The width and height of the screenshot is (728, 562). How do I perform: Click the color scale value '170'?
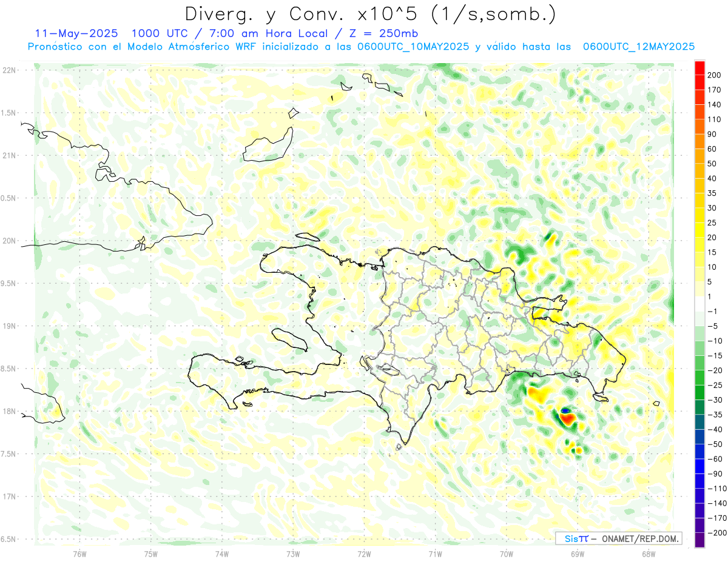[715, 90]
